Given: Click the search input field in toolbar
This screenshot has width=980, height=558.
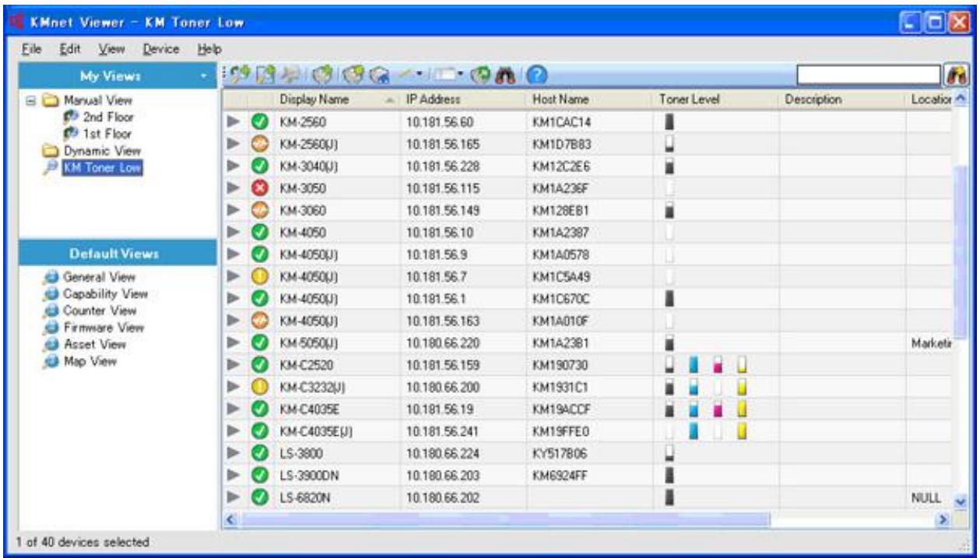Looking at the screenshot, I should click(x=869, y=75).
